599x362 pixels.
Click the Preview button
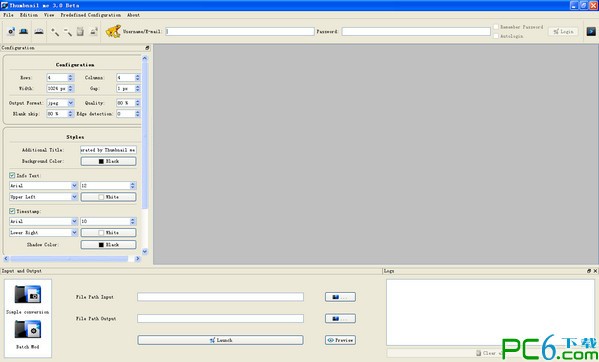click(340, 340)
